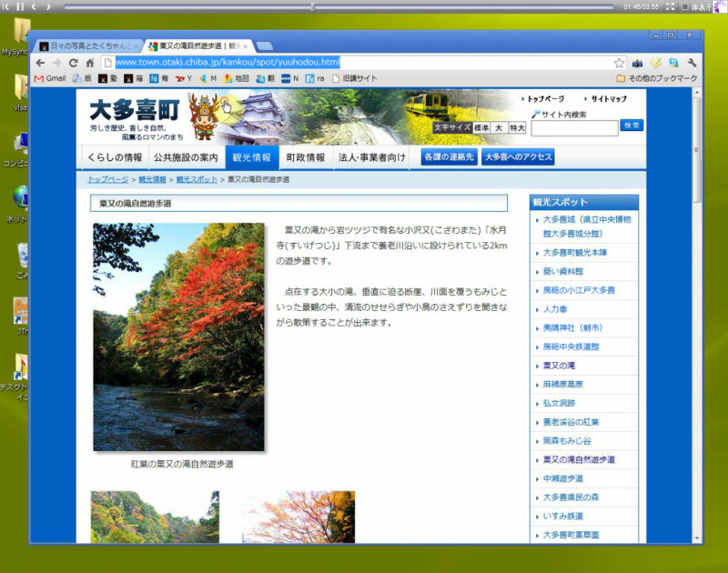Set the text size to 標準
This screenshot has height=573, width=728.
[x=481, y=127]
